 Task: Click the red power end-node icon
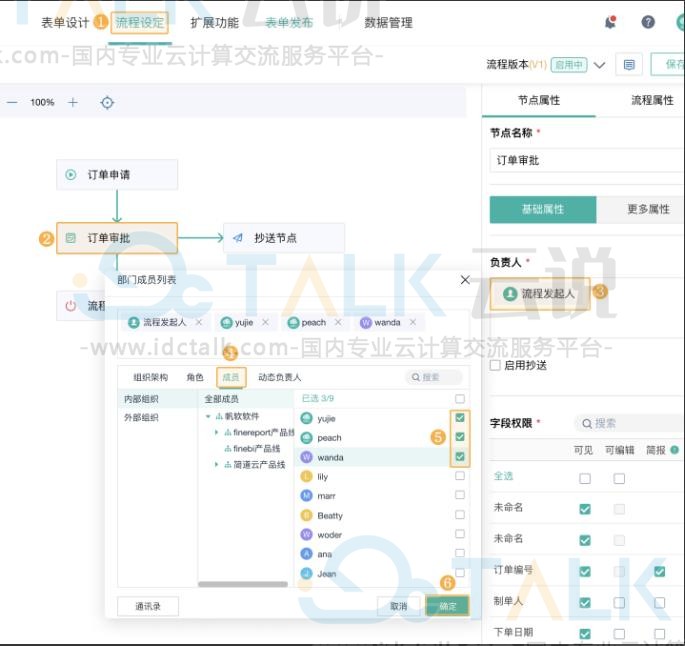(x=70, y=306)
